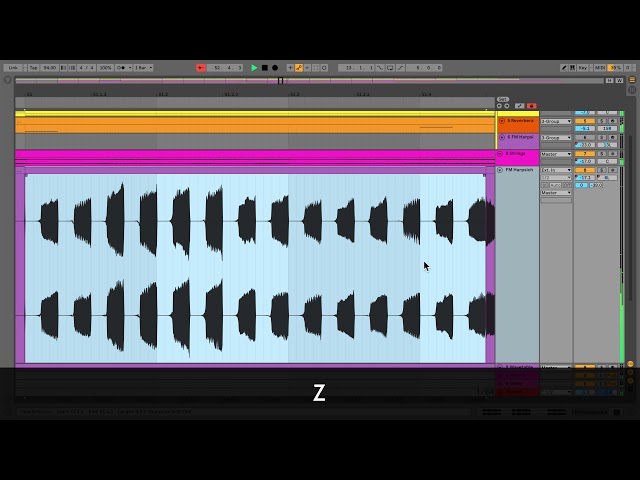Start playback with the green Play button

pos(254,68)
